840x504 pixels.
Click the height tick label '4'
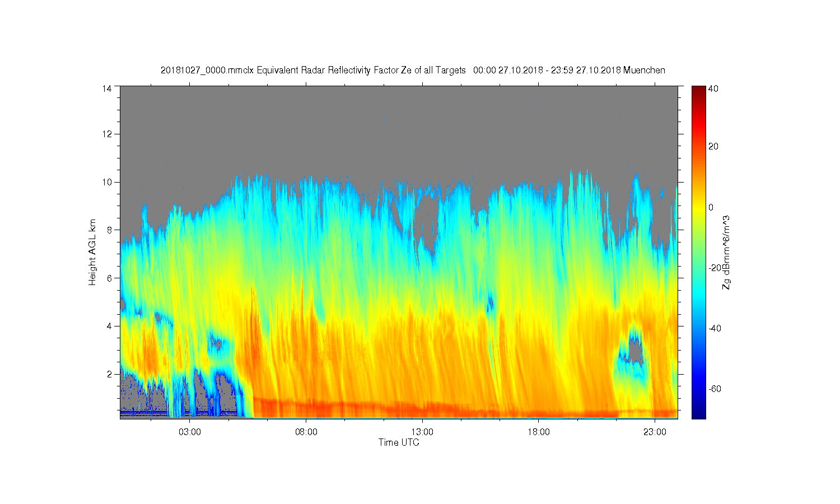point(109,326)
